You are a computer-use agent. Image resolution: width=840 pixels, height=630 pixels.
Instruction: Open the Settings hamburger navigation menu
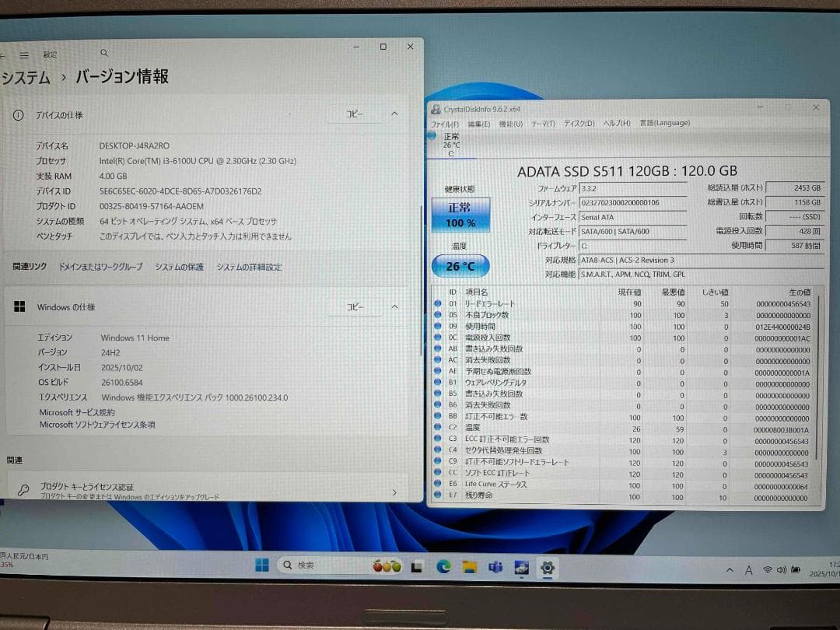click(x=24, y=54)
